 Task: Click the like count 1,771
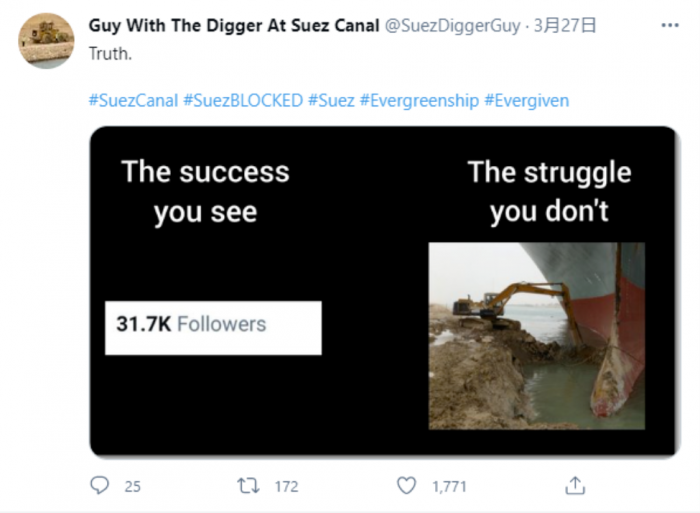(449, 487)
